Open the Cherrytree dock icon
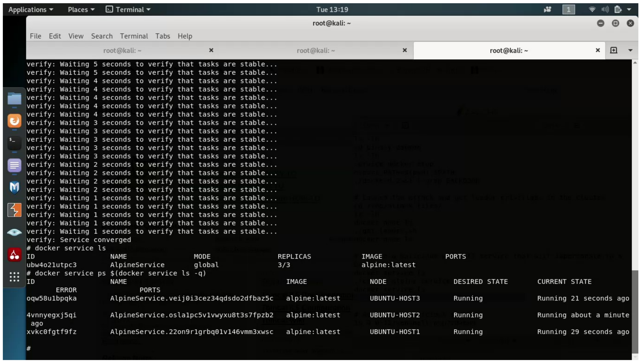The height and width of the screenshot is (364, 643). [14, 255]
